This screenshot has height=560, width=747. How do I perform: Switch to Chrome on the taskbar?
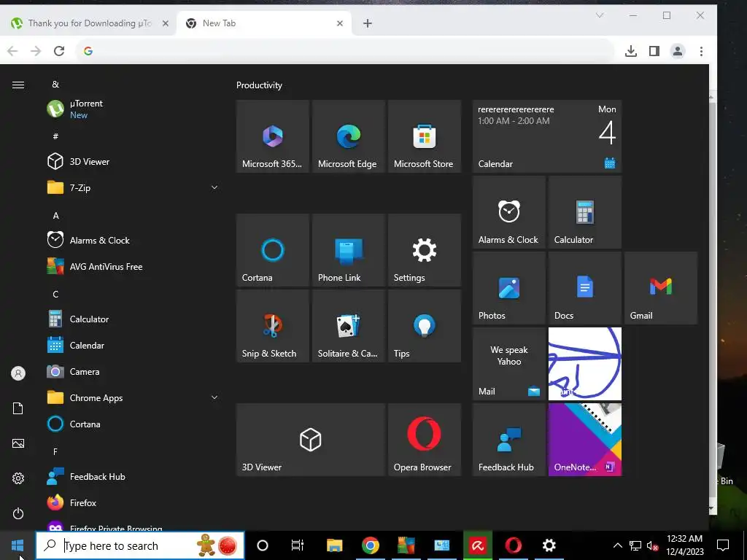pos(370,545)
